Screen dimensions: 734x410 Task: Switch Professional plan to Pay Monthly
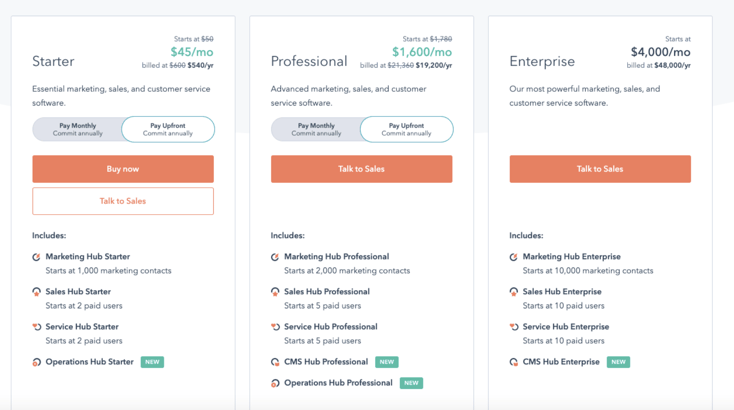click(x=316, y=130)
